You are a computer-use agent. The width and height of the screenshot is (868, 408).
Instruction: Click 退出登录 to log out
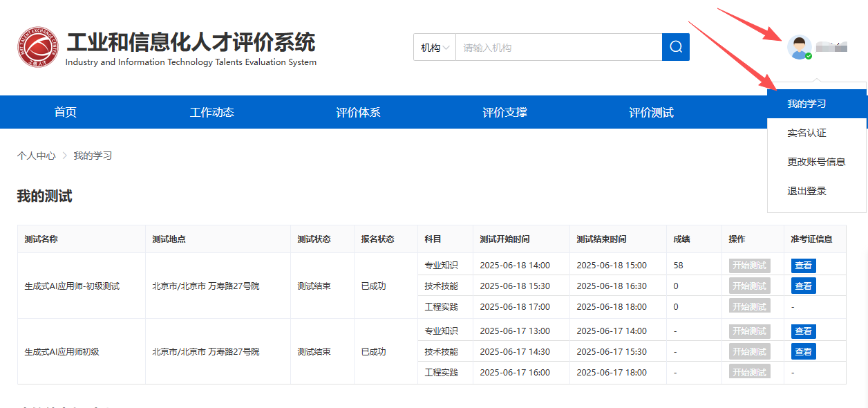tap(806, 191)
